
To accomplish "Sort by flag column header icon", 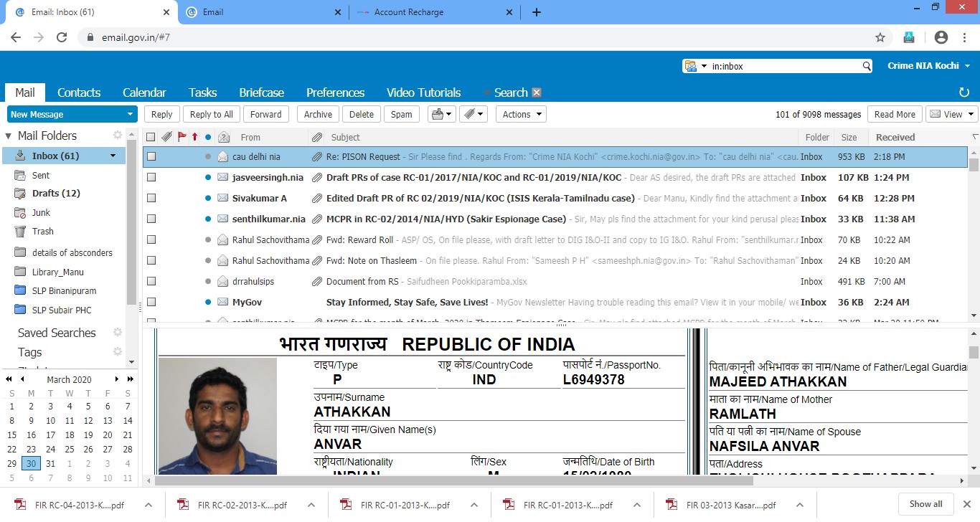I will (182, 137).
